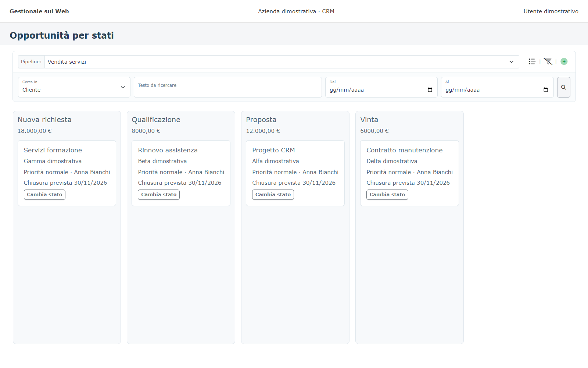Change state of Progetto CRM
588x368 pixels.
(273, 195)
